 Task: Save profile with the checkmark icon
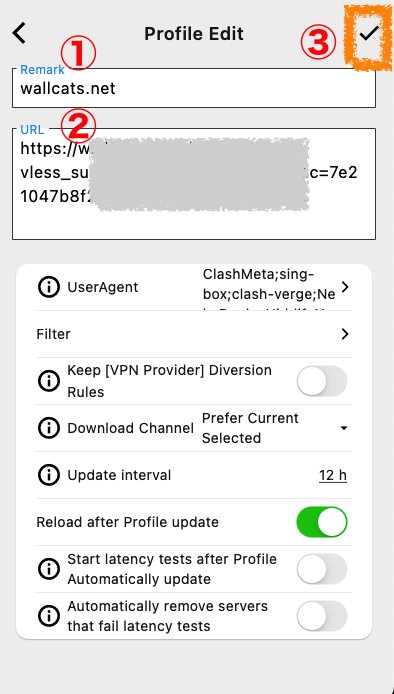pos(369,34)
